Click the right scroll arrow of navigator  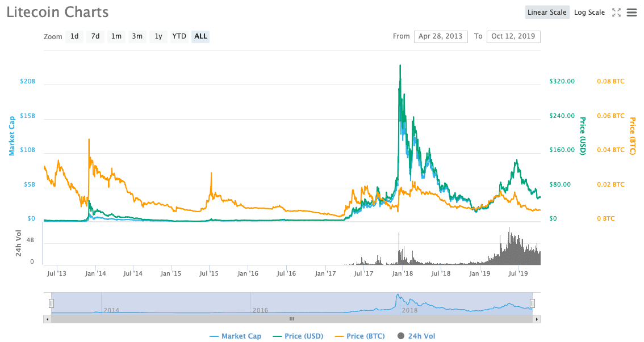pyautogui.click(x=537, y=319)
